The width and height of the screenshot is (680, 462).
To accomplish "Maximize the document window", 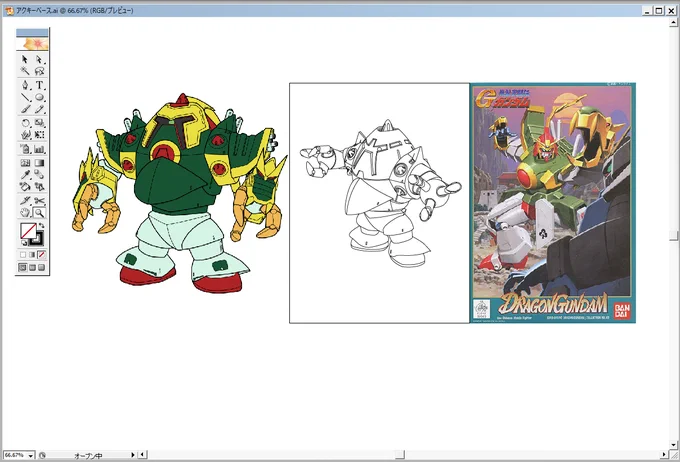I will [659, 11].
